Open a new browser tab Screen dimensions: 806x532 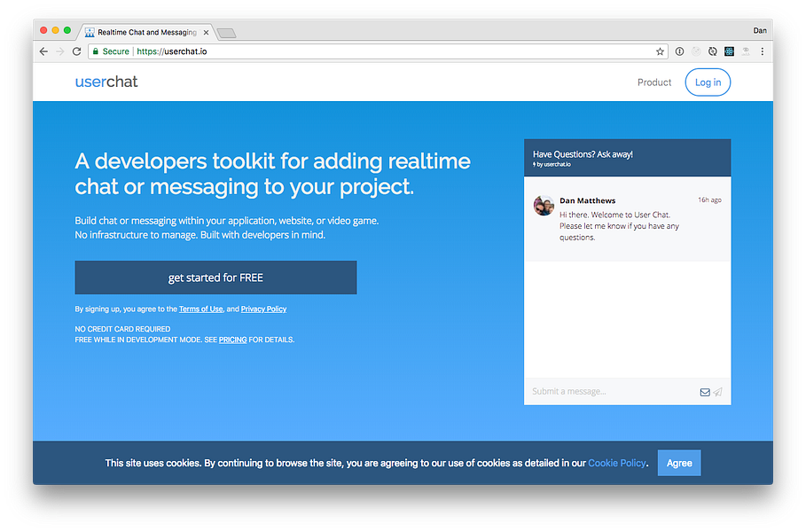click(226, 34)
